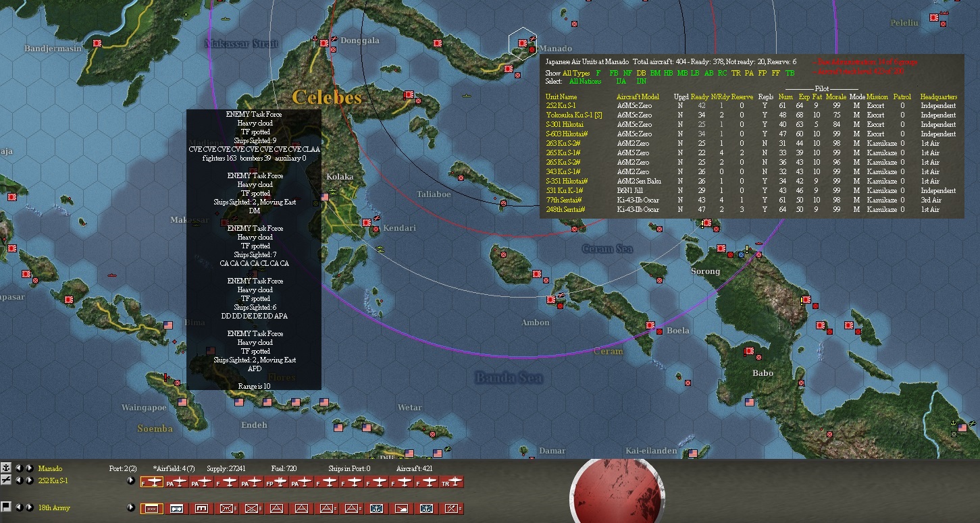Show previous land unit with 18th Army left arrow

pyautogui.click(x=19, y=507)
